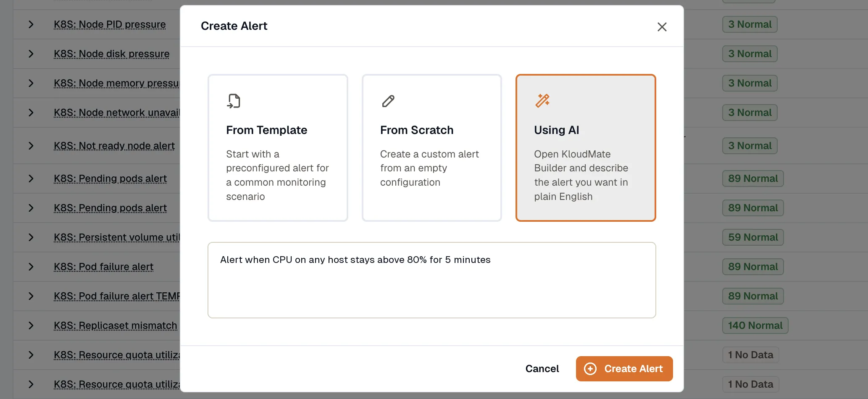This screenshot has height=399, width=868.
Task: Click the 3 Normal badge for Node PID pressure
Action: click(750, 24)
